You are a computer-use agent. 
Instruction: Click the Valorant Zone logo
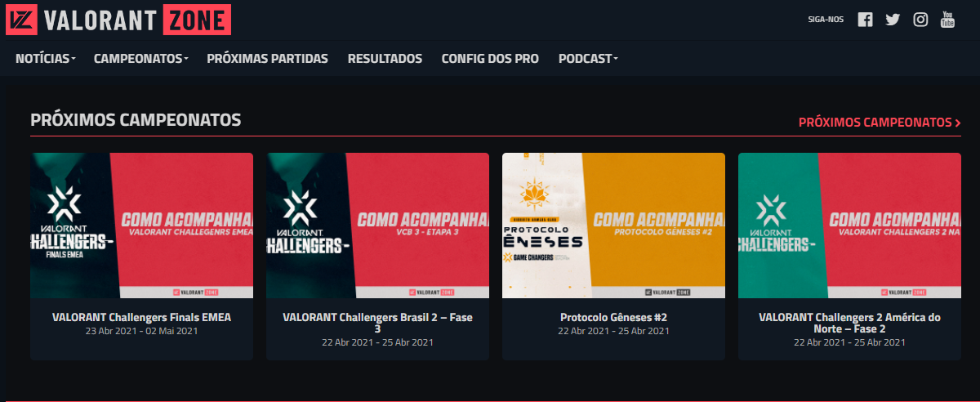click(118, 20)
